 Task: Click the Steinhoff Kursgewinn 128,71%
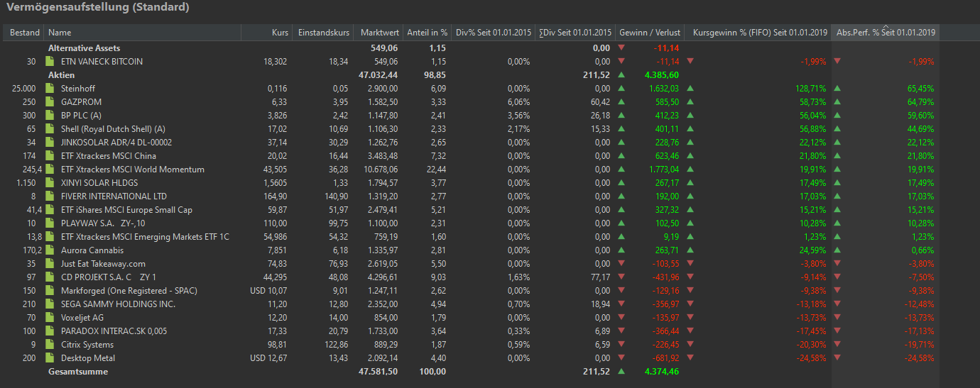click(x=810, y=89)
